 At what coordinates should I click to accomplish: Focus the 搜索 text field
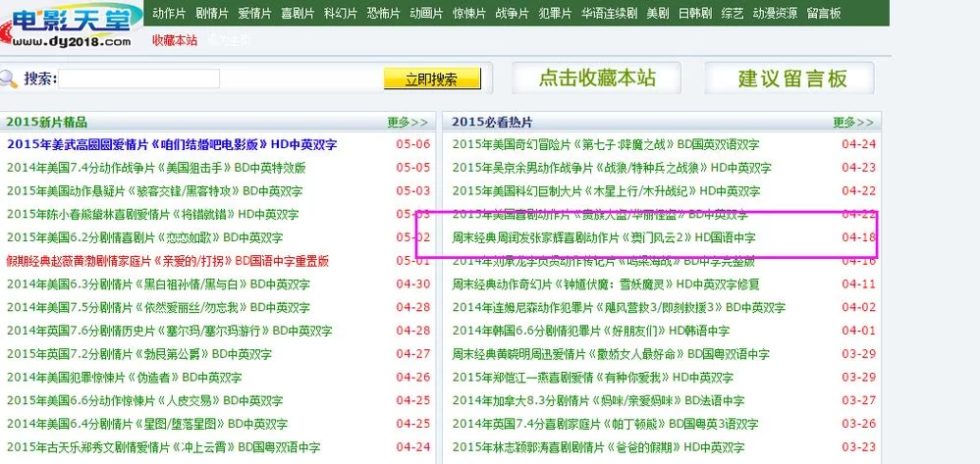(138, 78)
